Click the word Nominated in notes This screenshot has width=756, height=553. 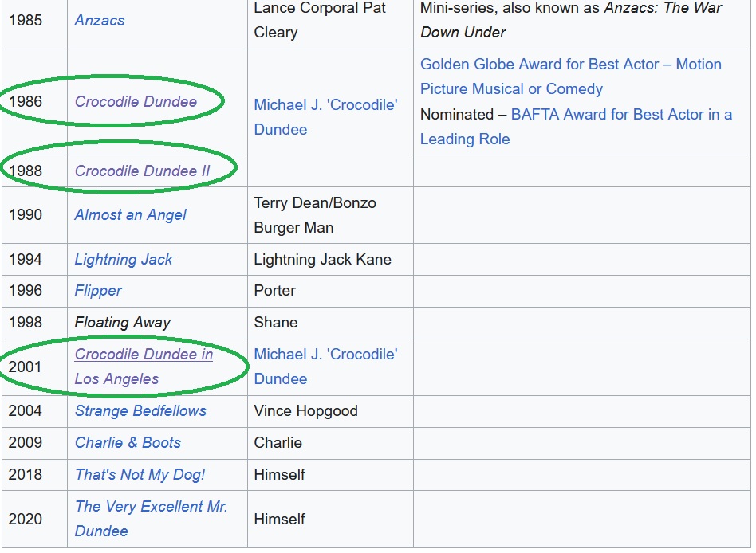[457, 114]
